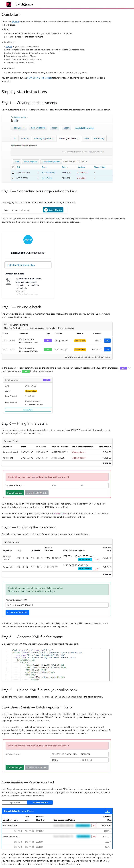134x868 pixels.
Task: Click the Export button
Action: pyautogui.click(x=66, y=128)
